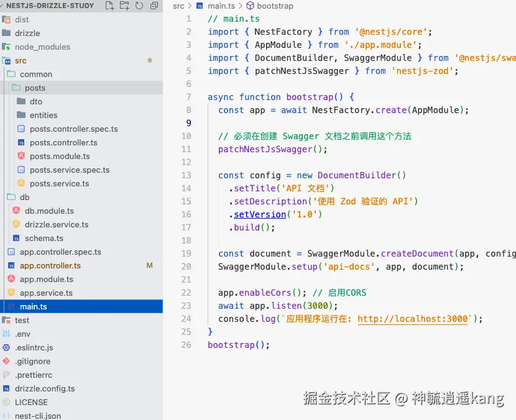The image size is (516, 420).
Task: Open schema.ts file
Action: click(x=81, y=238)
